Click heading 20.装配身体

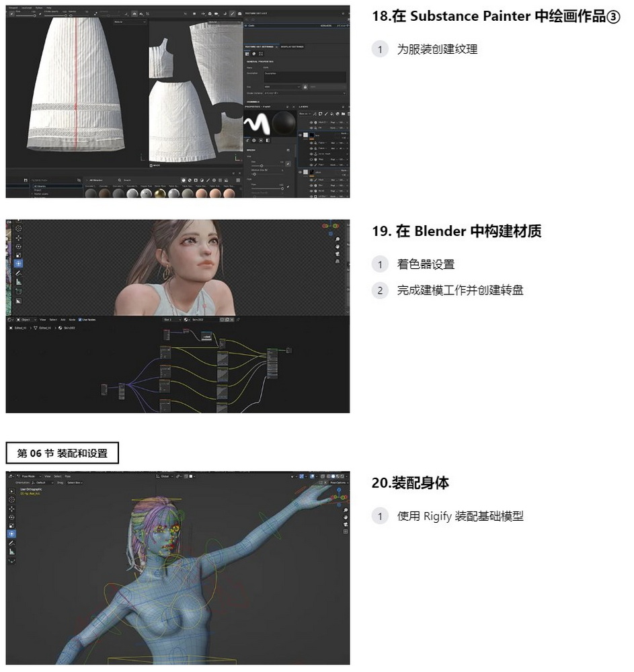[x=410, y=482]
